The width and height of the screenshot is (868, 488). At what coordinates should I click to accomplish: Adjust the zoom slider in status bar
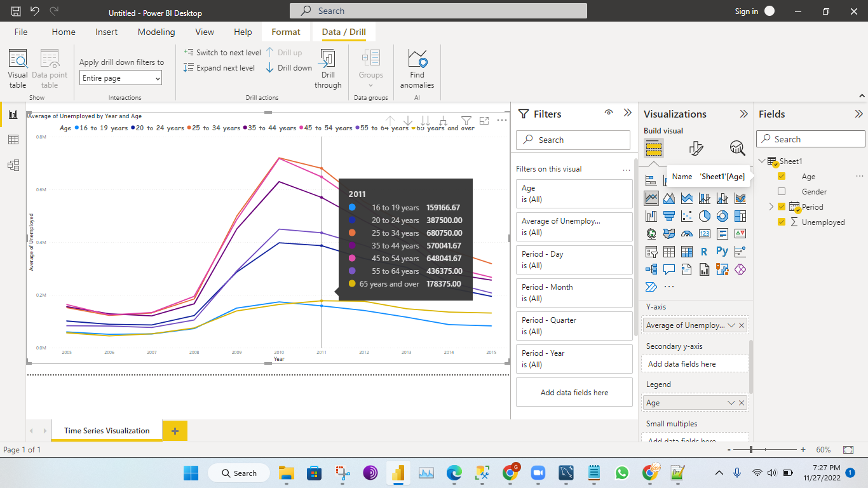pos(751,449)
